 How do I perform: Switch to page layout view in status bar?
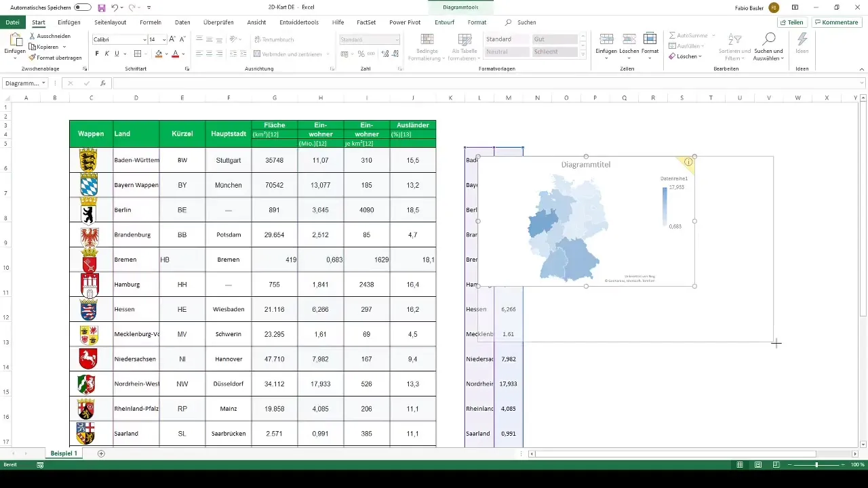[757, 465]
